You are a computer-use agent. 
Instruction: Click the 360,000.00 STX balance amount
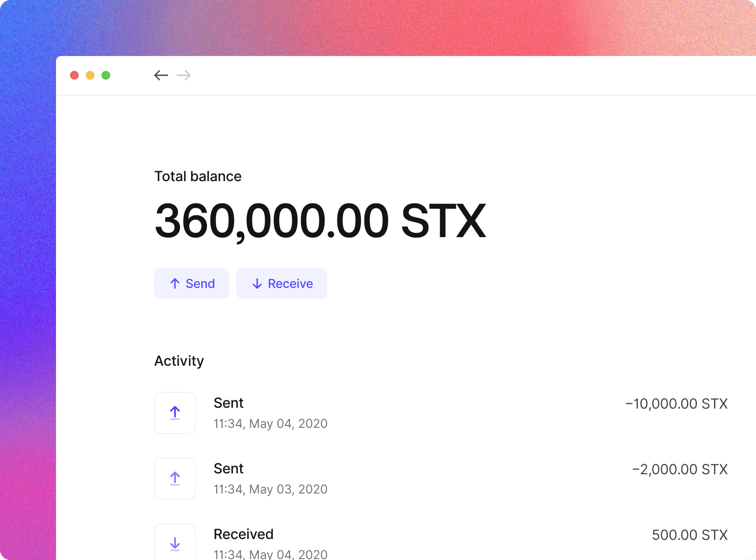click(x=320, y=221)
